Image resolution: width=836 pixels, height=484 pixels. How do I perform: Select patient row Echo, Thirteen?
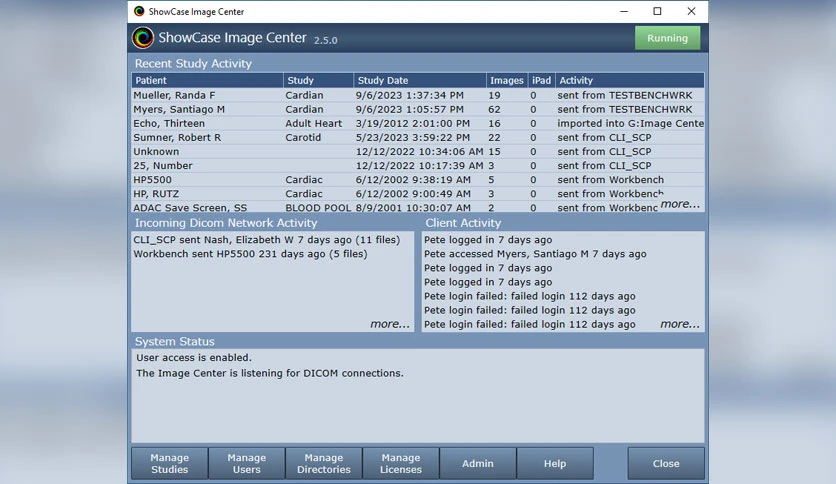point(418,123)
